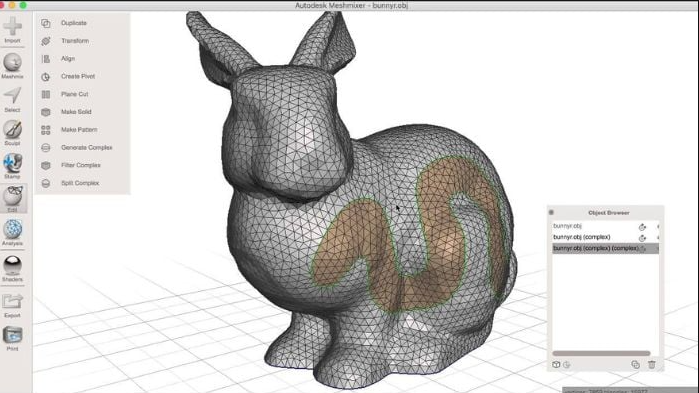Select Duplicate from Edit menu
699x393 pixels.
point(74,23)
